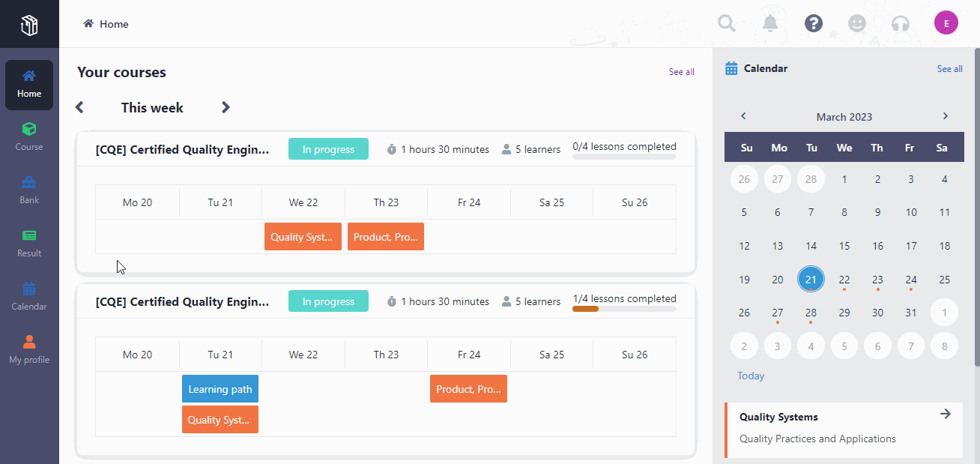
Task: Select the highlighted date 21 in the calendar
Action: 811,279
